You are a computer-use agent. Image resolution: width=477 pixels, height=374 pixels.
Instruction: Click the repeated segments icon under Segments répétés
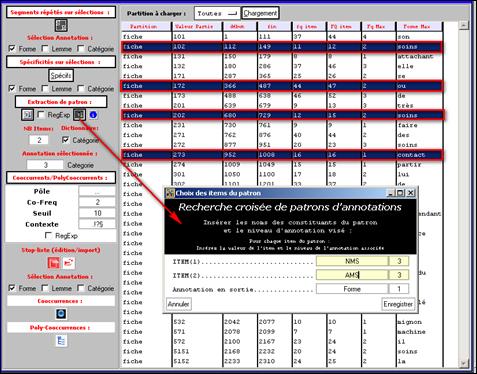point(61,25)
